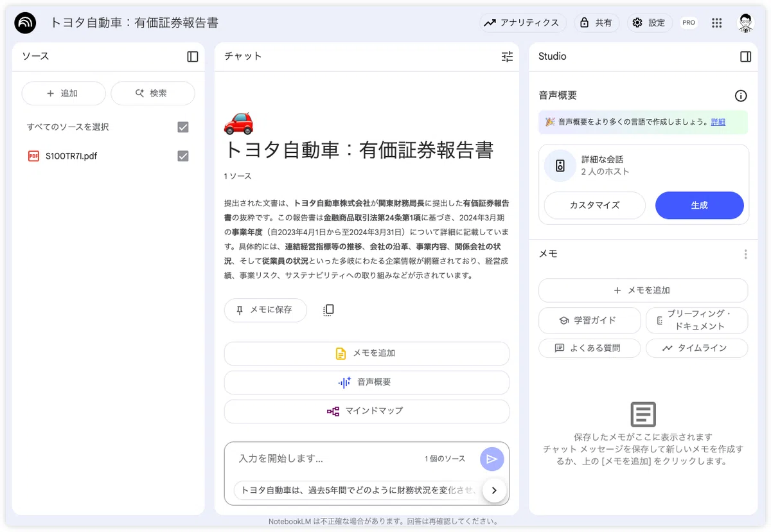Open the Google apps grid icon
The height and width of the screenshot is (532, 771).
tap(717, 22)
